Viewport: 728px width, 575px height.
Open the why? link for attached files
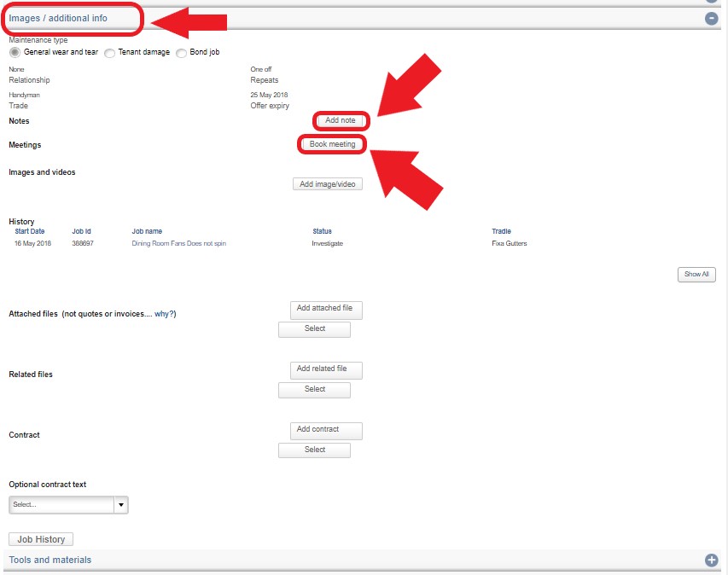[166, 314]
